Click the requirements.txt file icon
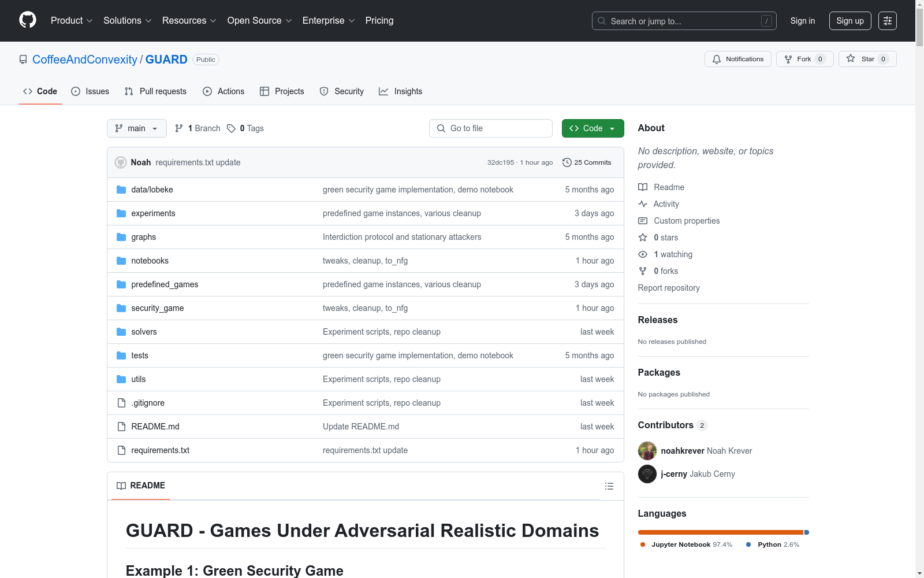924x578 pixels. point(121,450)
